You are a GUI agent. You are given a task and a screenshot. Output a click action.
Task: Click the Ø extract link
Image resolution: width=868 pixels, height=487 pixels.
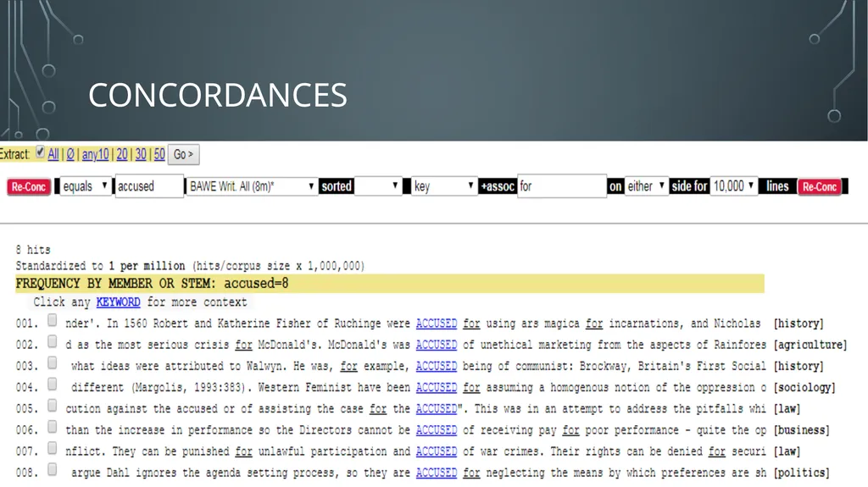pos(70,154)
